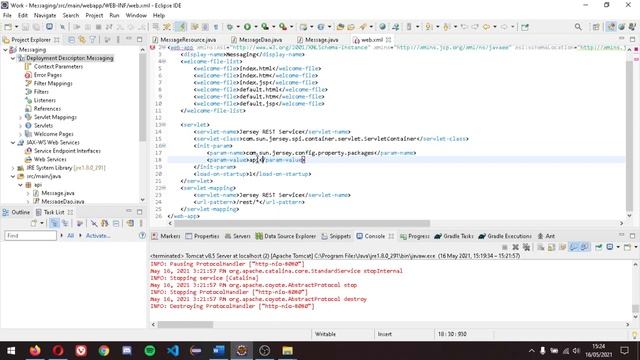Open File Explorer from the taskbar
The width and height of the screenshot is (640, 360).
click(x=287, y=351)
